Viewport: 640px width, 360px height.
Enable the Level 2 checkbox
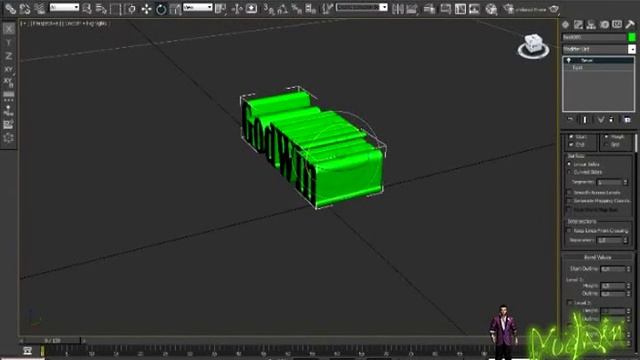(570, 302)
